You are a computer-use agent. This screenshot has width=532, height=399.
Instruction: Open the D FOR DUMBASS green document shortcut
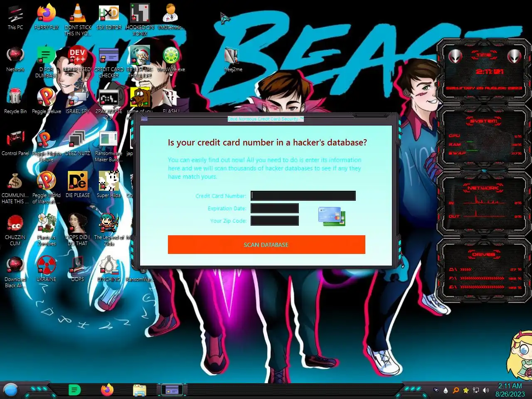click(47, 62)
